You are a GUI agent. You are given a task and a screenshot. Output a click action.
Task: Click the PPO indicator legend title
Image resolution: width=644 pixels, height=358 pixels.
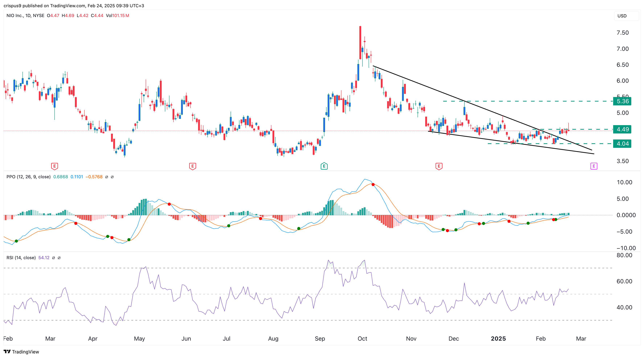pyautogui.click(x=28, y=177)
